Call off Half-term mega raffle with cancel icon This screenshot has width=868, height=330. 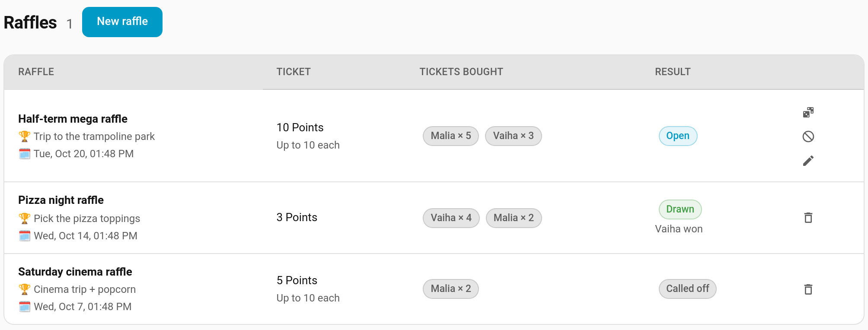808,136
